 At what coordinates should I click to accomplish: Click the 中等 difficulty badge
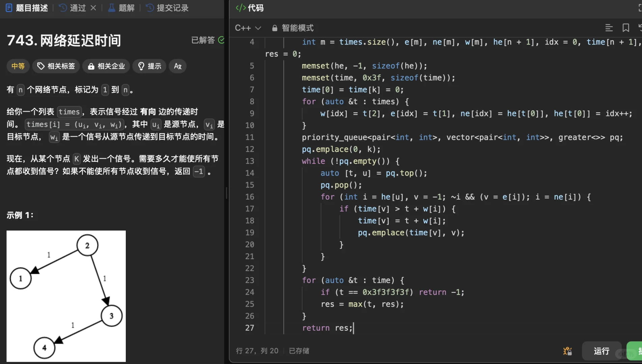[18, 66]
